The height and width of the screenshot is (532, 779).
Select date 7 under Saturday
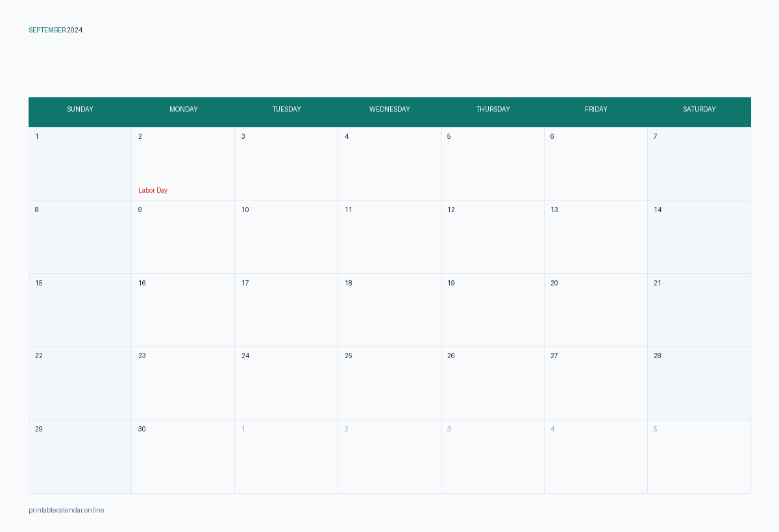[x=656, y=136]
